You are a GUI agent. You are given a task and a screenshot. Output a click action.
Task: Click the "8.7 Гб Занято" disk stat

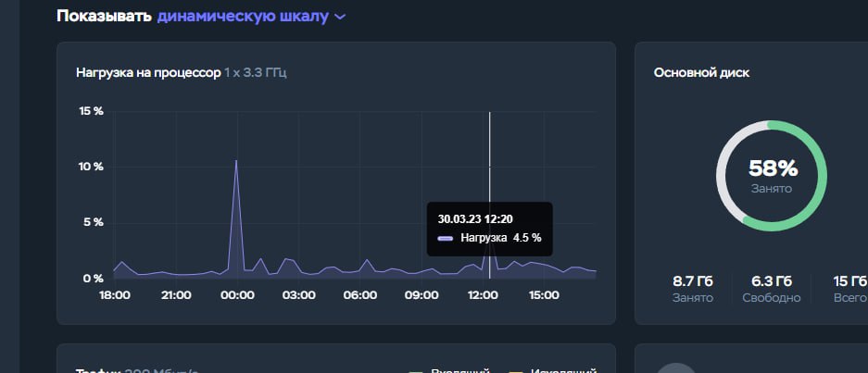[x=692, y=289]
